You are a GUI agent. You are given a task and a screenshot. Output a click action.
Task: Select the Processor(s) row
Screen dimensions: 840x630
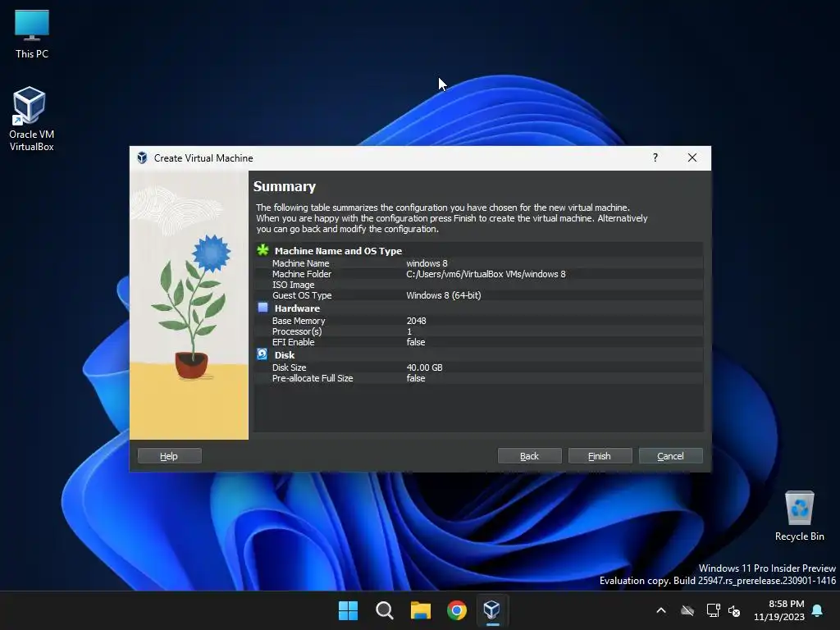(x=478, y=331)
